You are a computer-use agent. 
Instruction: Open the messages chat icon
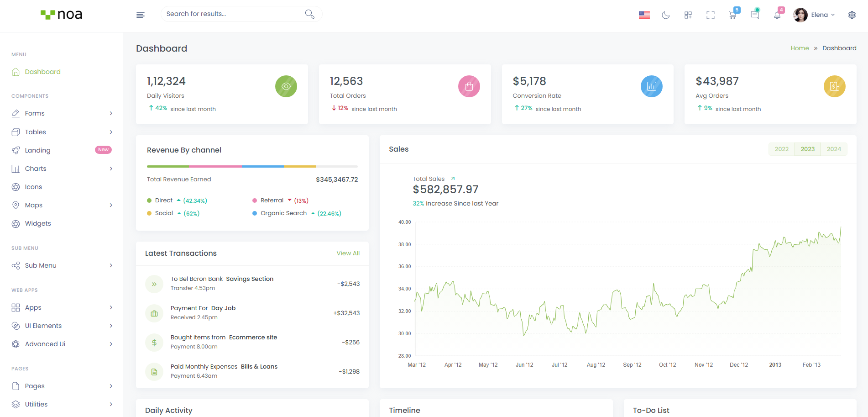755,15
